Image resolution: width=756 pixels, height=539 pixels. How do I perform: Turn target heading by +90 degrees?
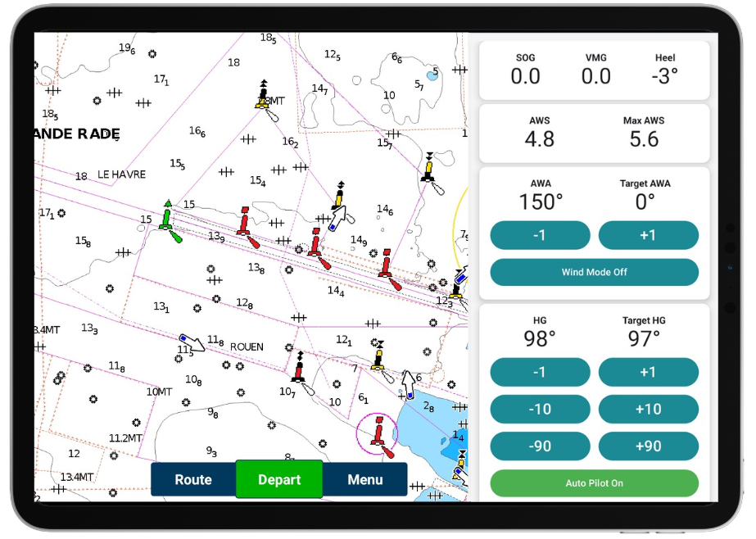click(x=648, y=446)
